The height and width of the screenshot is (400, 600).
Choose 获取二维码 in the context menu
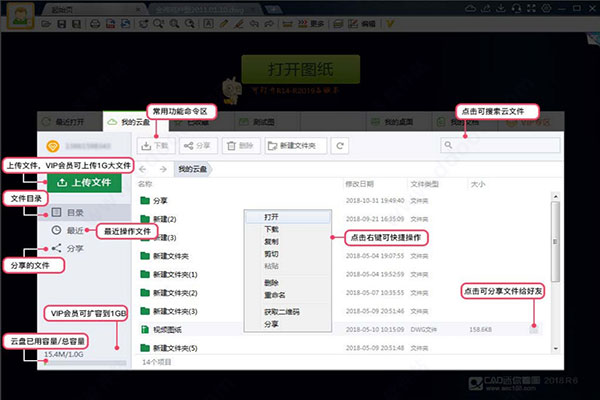(288, 312)
